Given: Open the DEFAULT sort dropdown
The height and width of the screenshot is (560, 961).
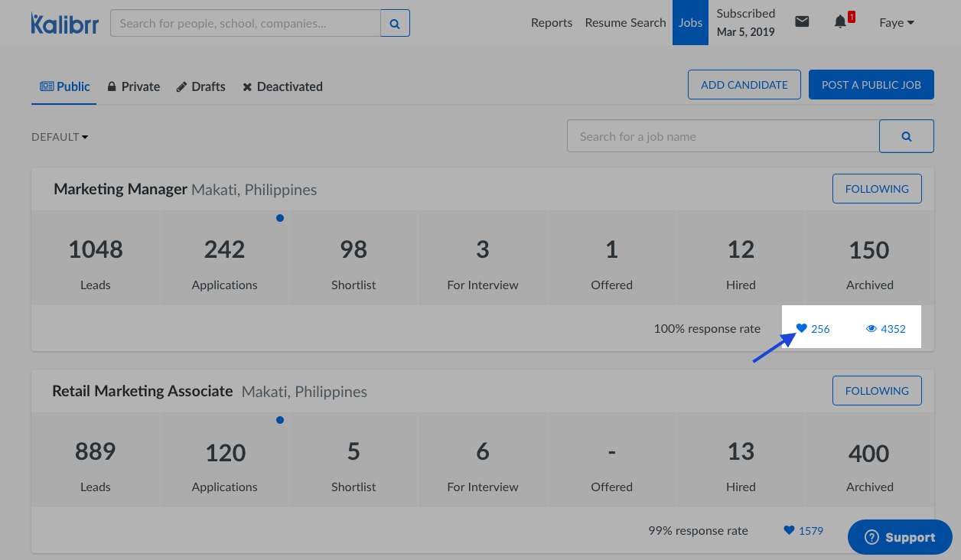Looking at the screenshot, I should [x=60, y=137].
